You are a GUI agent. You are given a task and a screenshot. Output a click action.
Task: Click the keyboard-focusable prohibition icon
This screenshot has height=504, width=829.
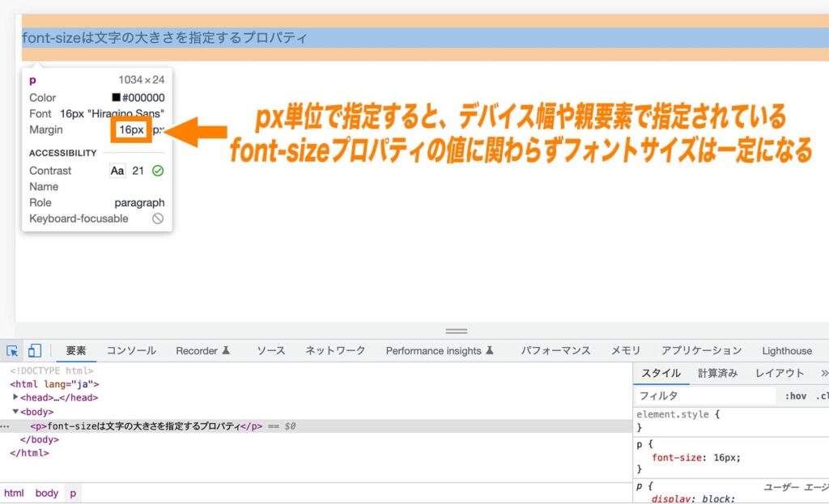coord(158,218)
